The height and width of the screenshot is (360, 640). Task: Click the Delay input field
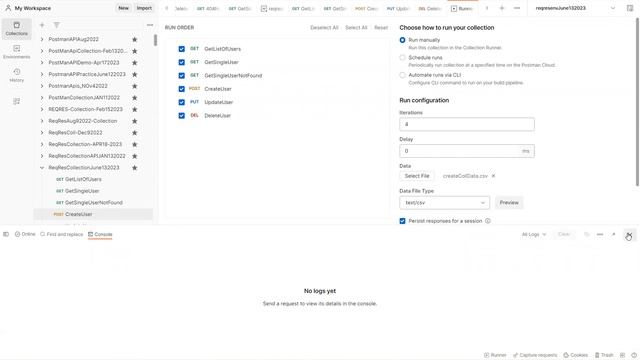tap(467, 151)
